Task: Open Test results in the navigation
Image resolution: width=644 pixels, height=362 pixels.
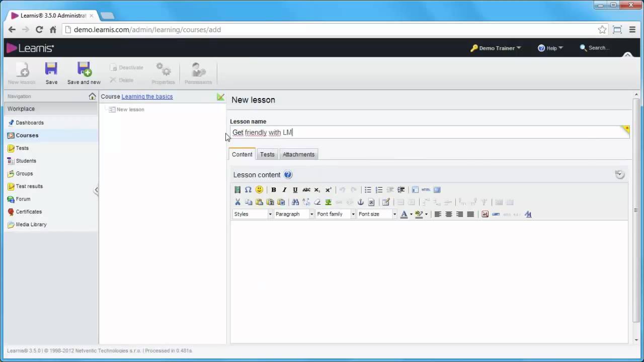Action: 29,186
